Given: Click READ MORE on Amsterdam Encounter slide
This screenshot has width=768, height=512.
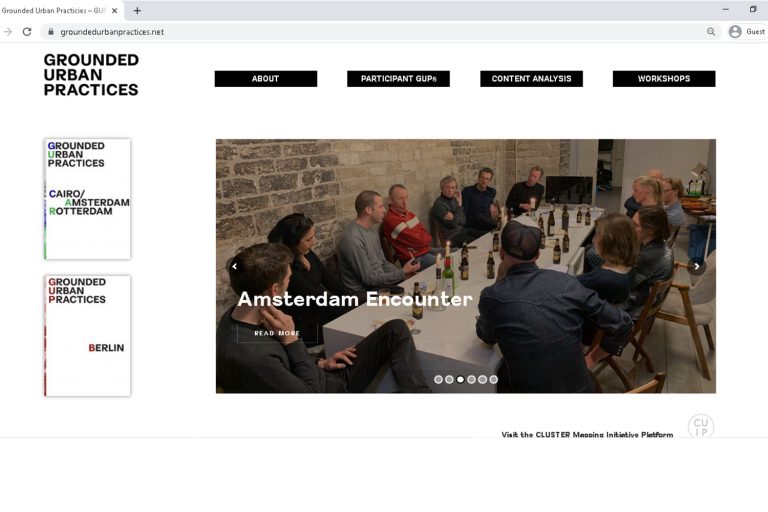Looking at the screenshot, I should pyautogui.click(x=277, y=333).
